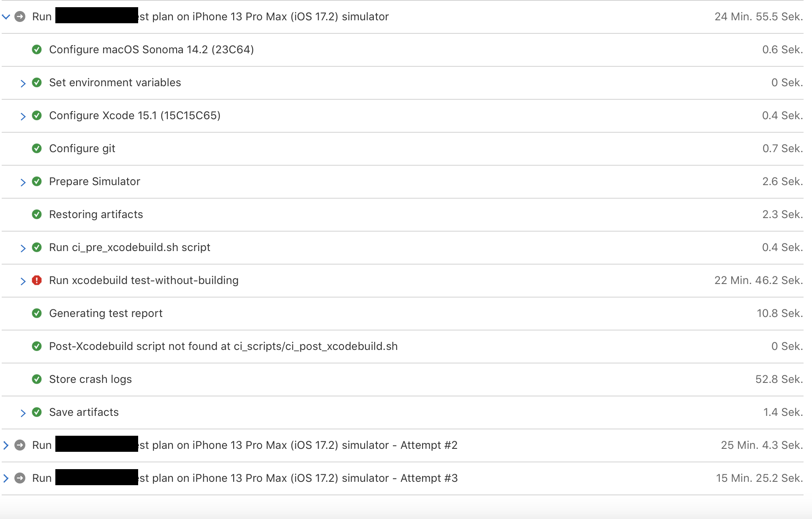
Task: Expand the Configure Xcode 15.1 step
Action: click(x=23, y=116)
